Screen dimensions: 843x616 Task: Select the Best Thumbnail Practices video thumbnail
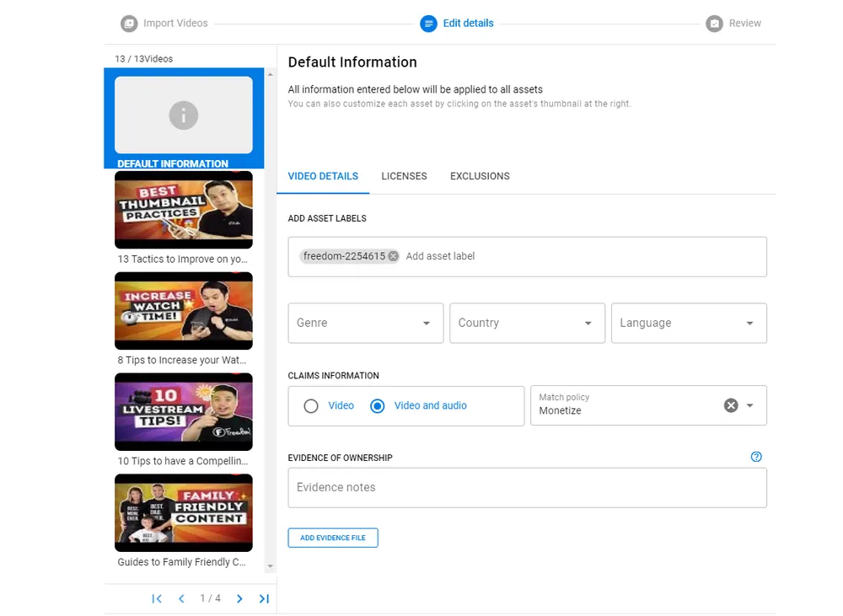click(183, 210)
